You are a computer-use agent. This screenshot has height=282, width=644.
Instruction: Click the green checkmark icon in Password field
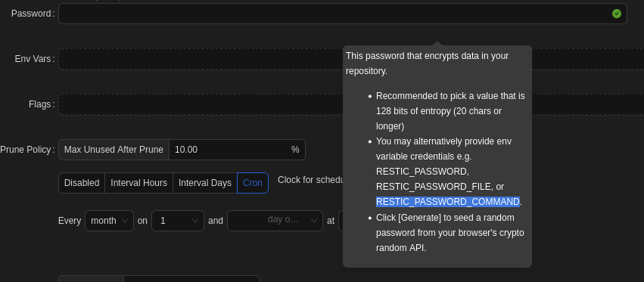[617, 14]
